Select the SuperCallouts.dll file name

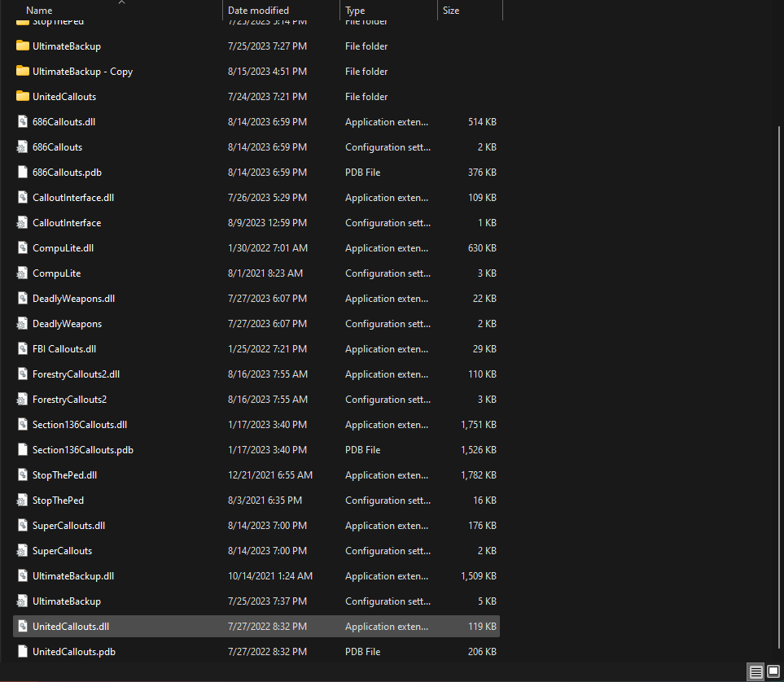click(x=68, y=526)
